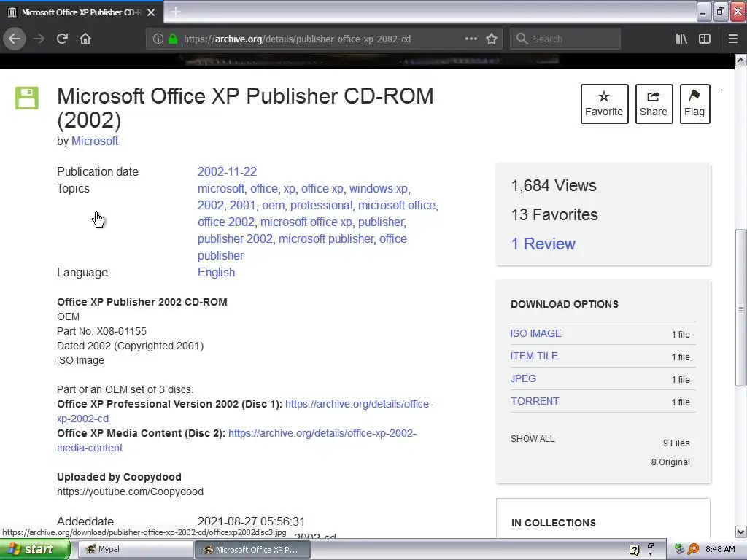Flag this archive item

coord(694,104)
